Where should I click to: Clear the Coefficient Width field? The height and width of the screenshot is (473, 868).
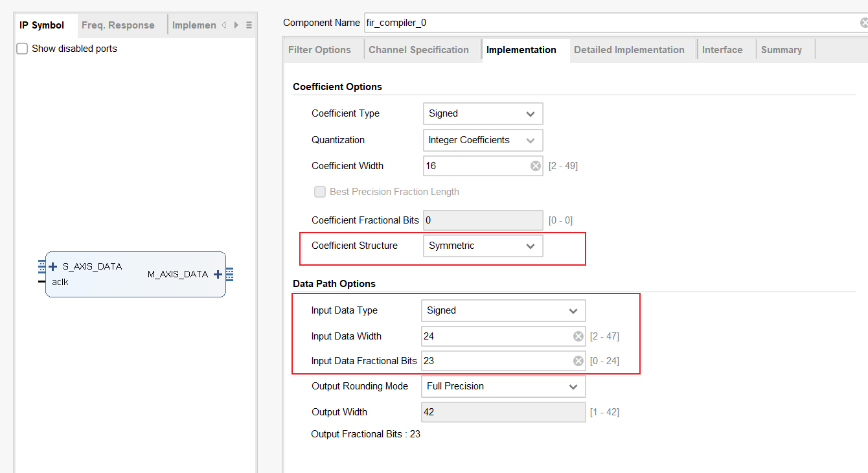click(x=536, y=166)
